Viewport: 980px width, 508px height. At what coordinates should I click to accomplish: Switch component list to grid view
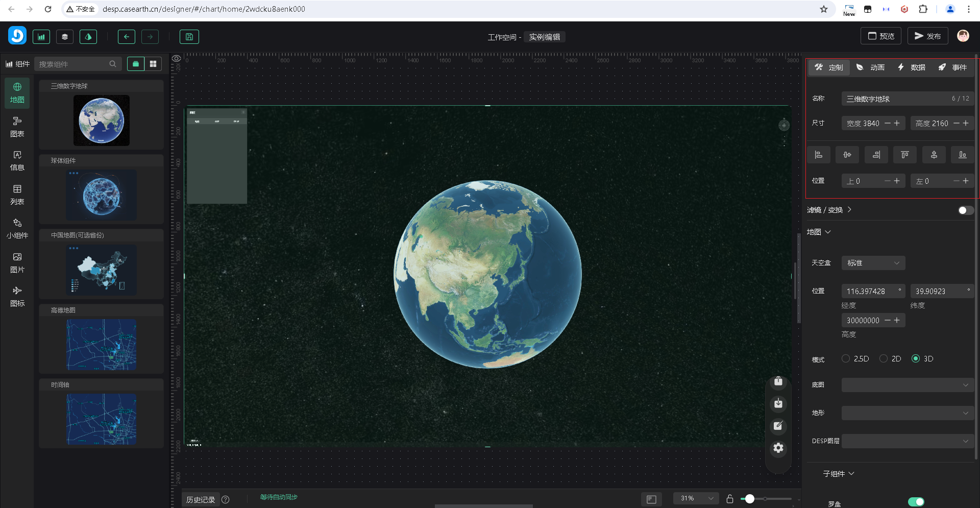(153, 64)
